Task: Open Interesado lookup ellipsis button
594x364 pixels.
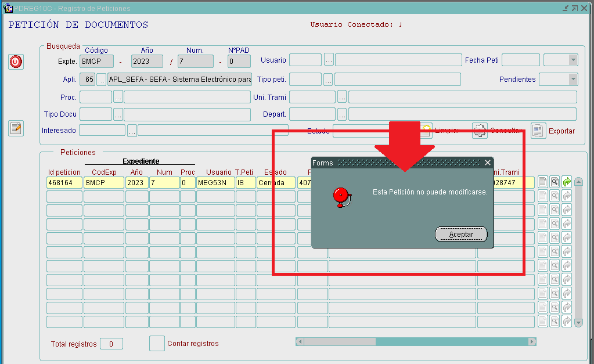Action: click(x=132, y=131)
